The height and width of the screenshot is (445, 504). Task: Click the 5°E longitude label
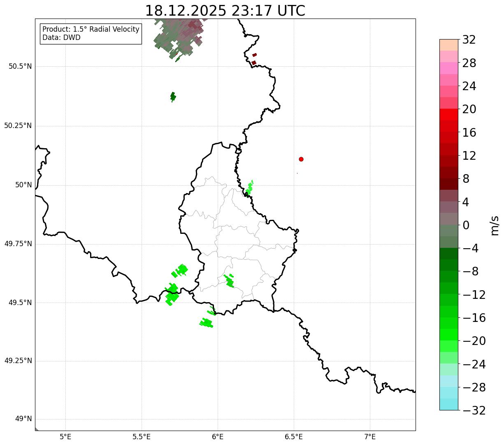[x=65, y=437]
